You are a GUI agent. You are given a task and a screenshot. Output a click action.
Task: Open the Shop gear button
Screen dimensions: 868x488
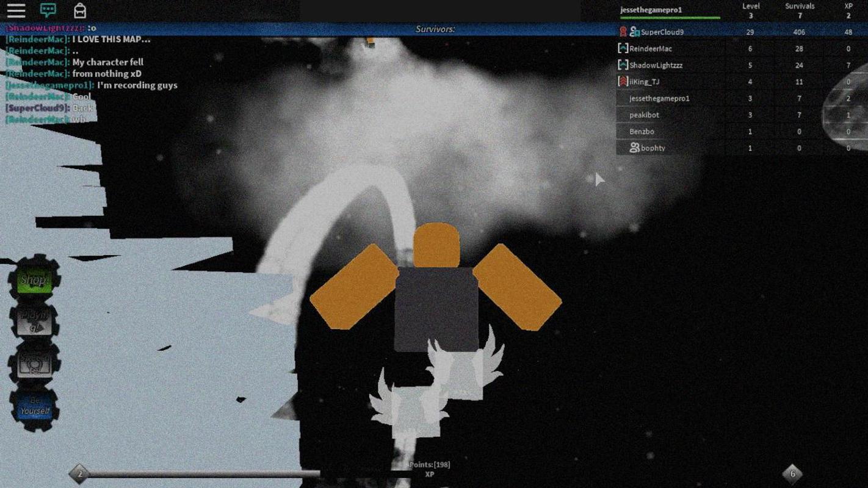point(34,280)
